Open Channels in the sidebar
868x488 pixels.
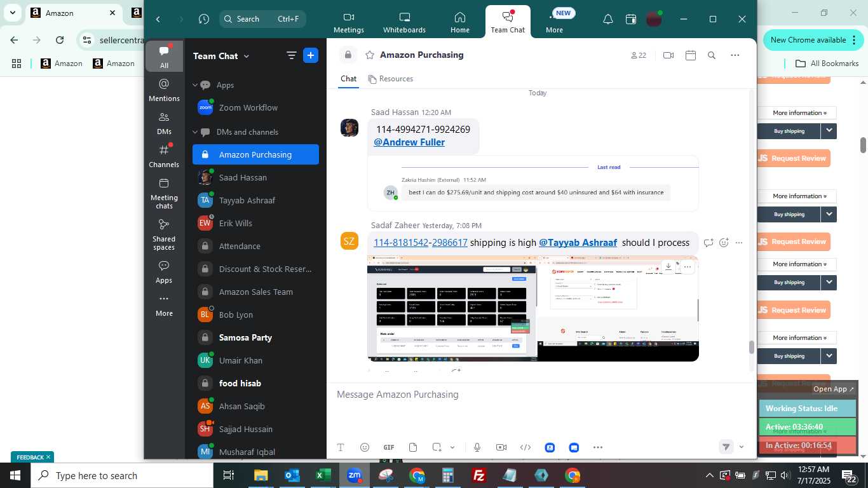164,156
